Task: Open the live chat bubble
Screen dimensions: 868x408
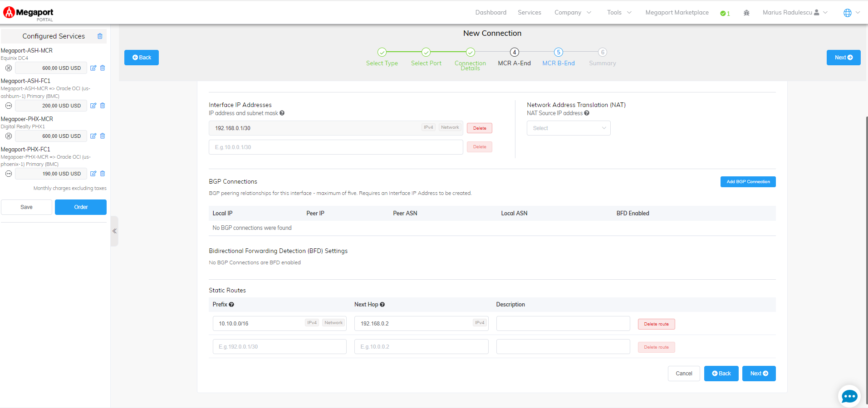Action: [849, 396]
